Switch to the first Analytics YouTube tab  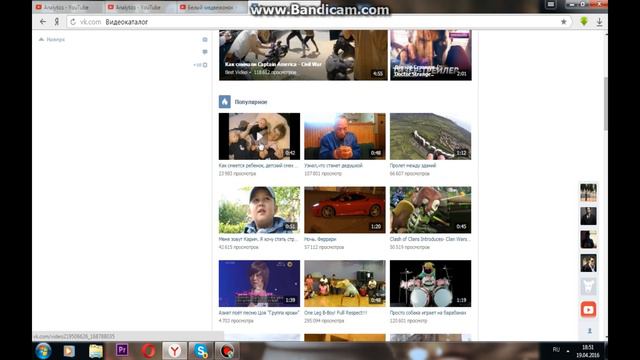[67, 7]
